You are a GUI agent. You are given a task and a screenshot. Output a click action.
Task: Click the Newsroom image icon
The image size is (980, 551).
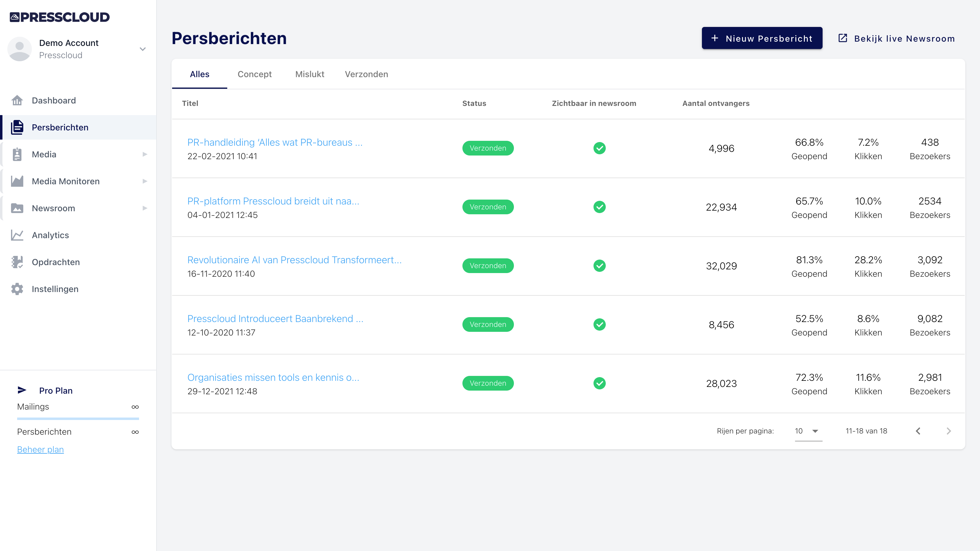pos(17,208)
